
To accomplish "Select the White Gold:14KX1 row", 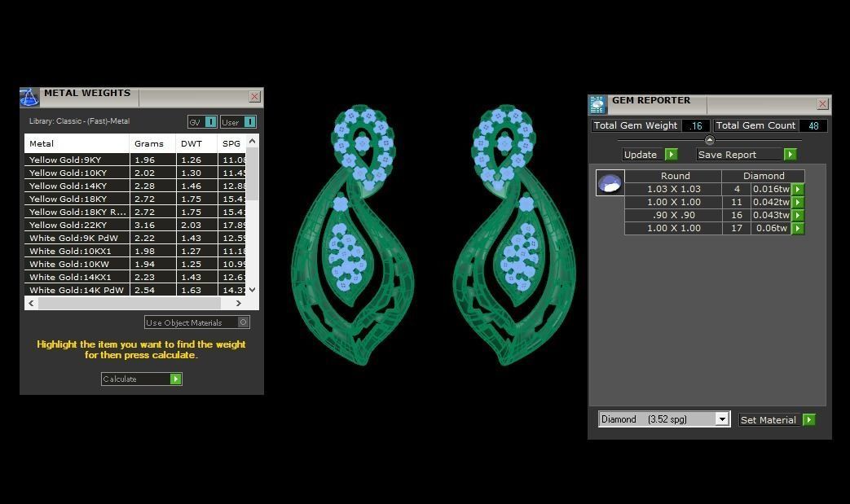I will (135, 277).
